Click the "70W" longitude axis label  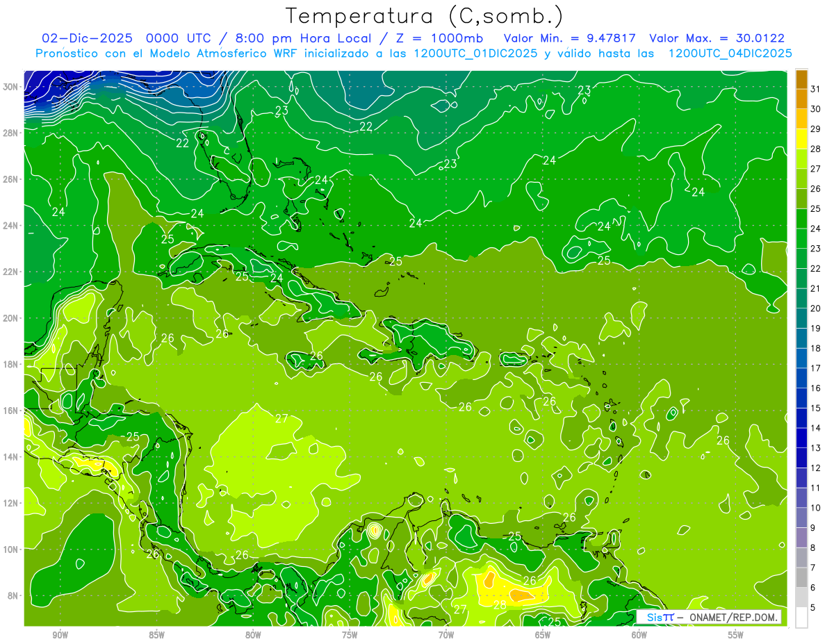pyautogui.click(x=446, y=635)
